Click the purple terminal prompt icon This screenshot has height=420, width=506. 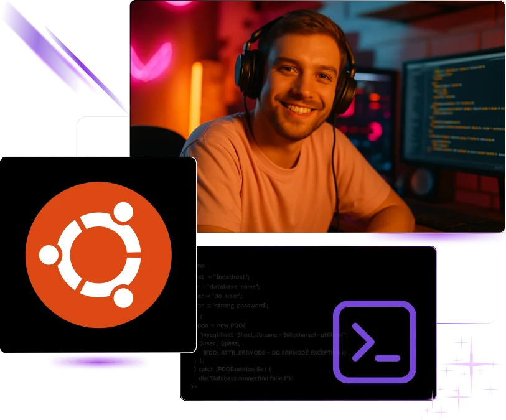[x=374, y=342]
